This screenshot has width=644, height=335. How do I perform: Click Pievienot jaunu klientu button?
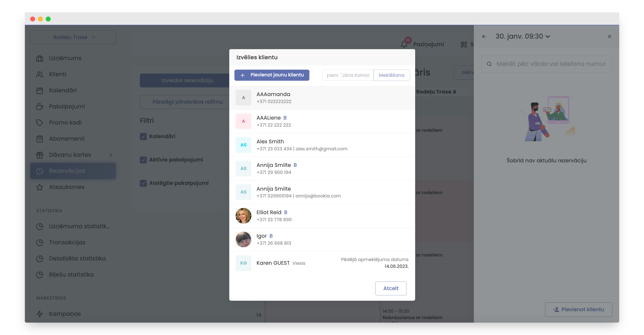point(272,75)
